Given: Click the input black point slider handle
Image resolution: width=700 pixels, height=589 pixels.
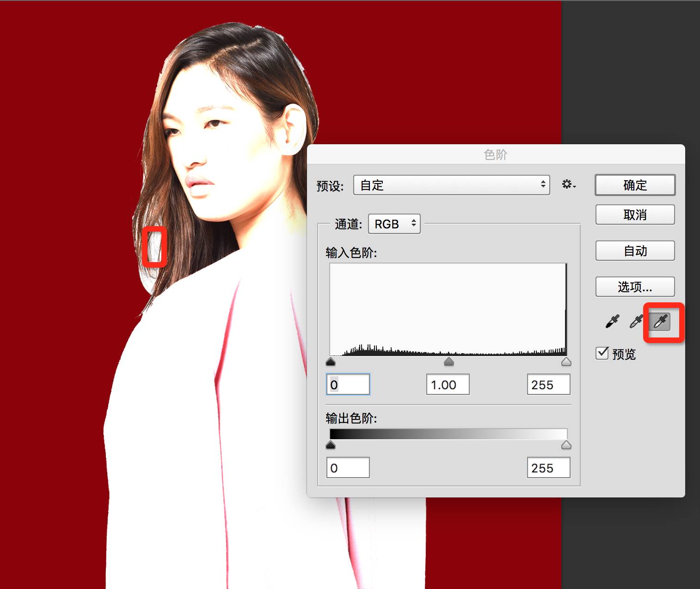Looking at the screenshot, I should click(x=331, y=362).
